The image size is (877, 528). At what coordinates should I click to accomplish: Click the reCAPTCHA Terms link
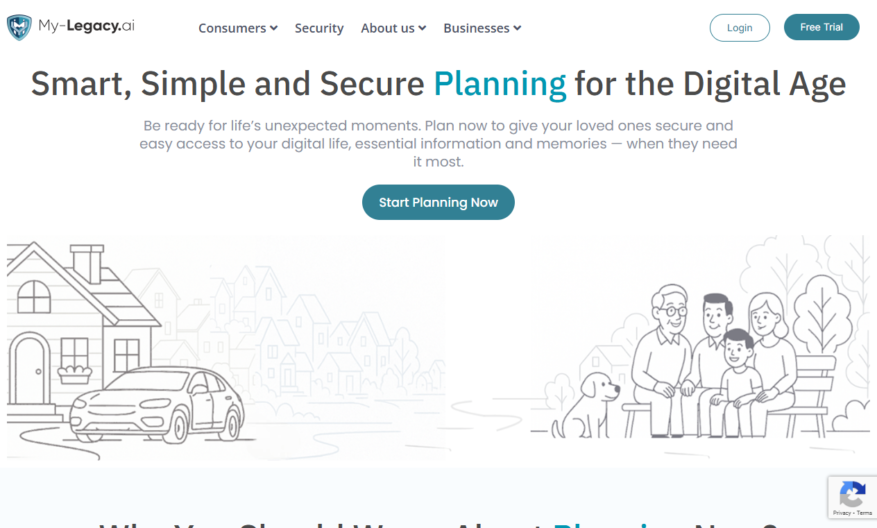tap(864, 512)
